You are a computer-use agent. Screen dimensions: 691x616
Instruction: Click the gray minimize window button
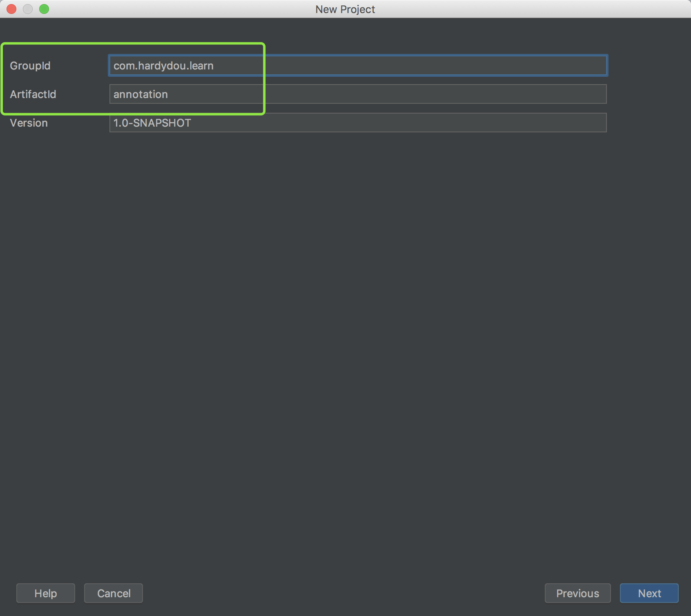(28, 9)
